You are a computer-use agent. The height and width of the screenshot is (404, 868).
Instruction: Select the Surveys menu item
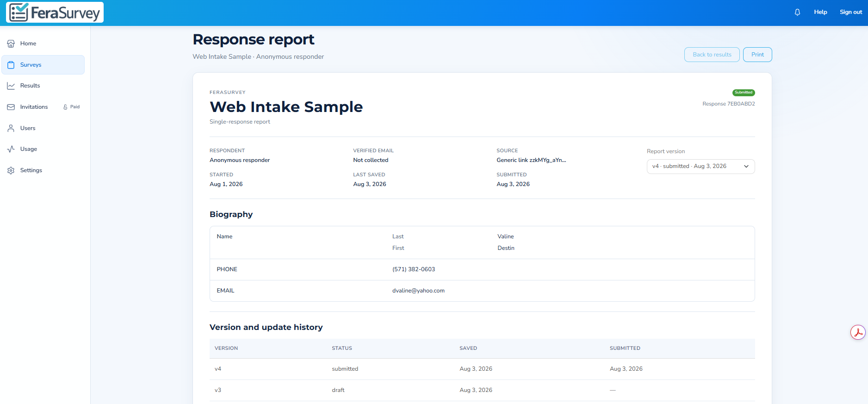point(43,65)
